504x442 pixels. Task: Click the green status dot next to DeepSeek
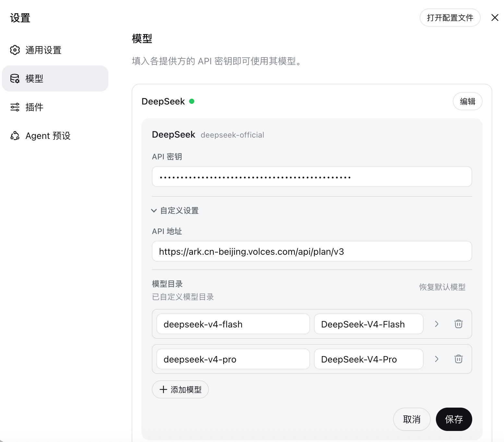[192, 101]
